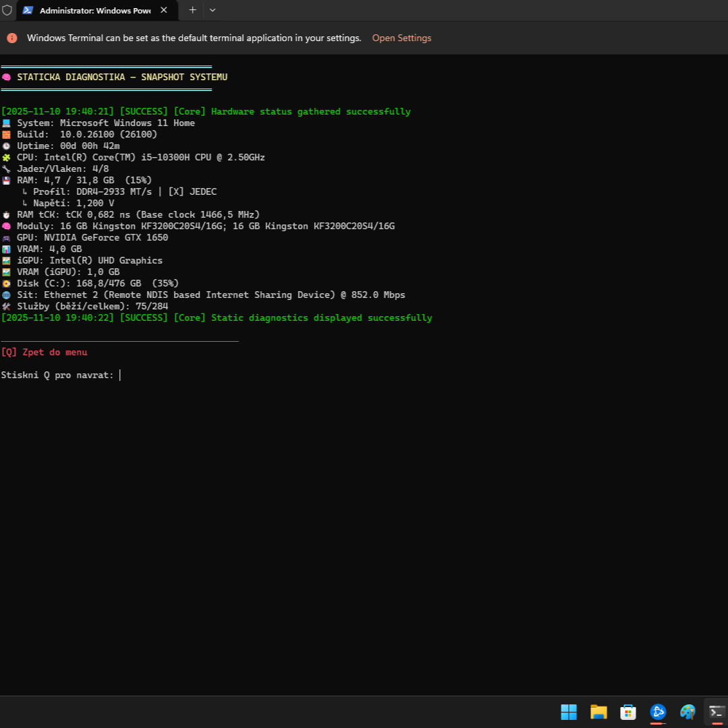Open the Battle.net app on the taskbar

(657, 712)
